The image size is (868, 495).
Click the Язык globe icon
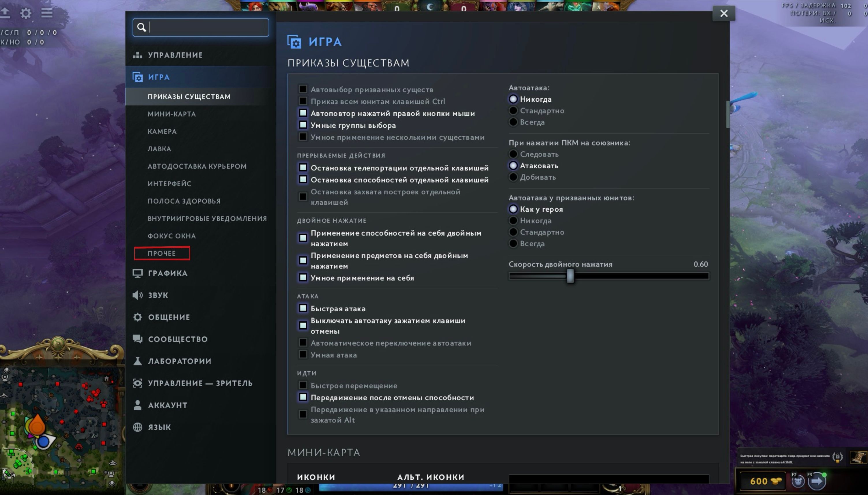pyautogui.click(x=138, y=427)
